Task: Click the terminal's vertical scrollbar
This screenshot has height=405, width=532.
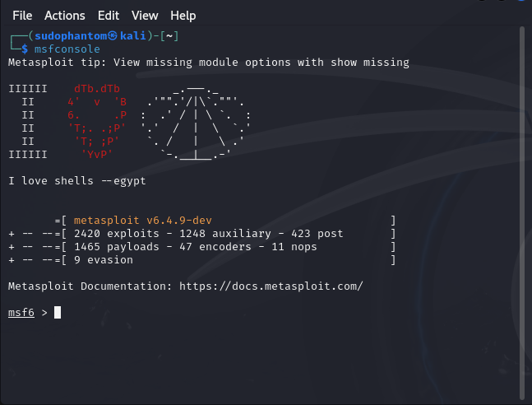Action: (x=522, y=213)
